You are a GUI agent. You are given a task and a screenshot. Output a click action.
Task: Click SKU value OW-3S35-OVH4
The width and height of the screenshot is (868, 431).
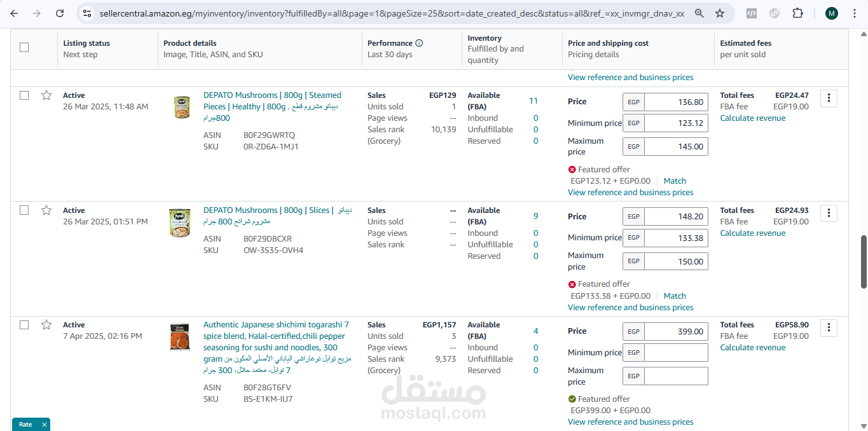[273, 250]
